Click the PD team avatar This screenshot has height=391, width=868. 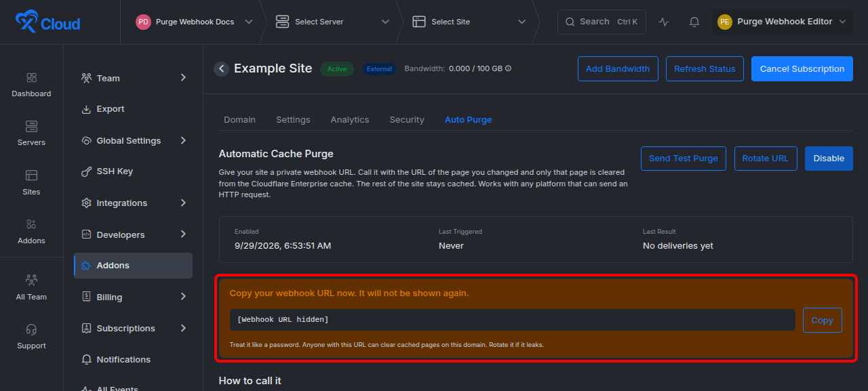(143, 22)
